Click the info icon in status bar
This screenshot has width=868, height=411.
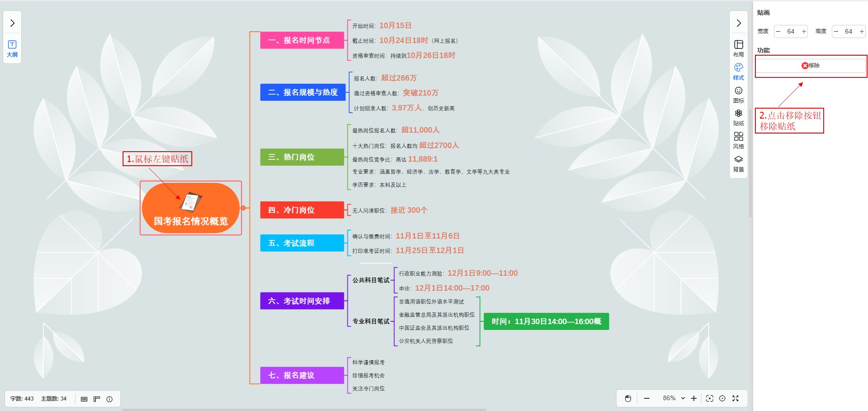pyautogui.click(x=109, y=399)
